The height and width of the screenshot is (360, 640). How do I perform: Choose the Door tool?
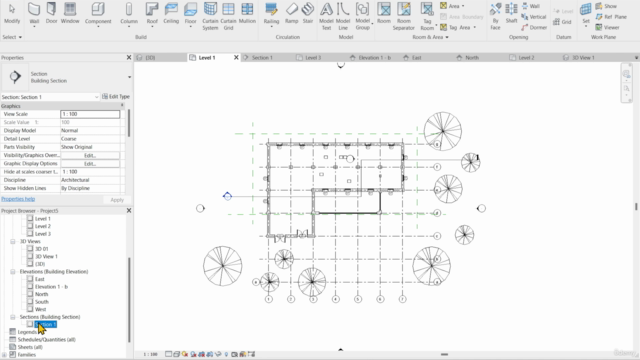(x=51, y=13)
